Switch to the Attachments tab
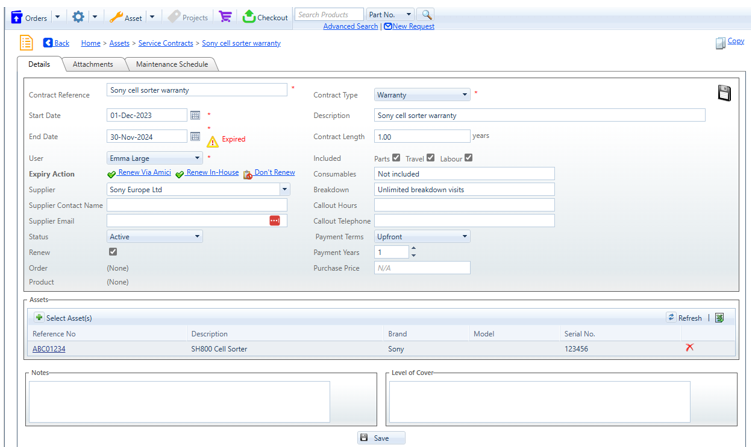 coord(93,64)
